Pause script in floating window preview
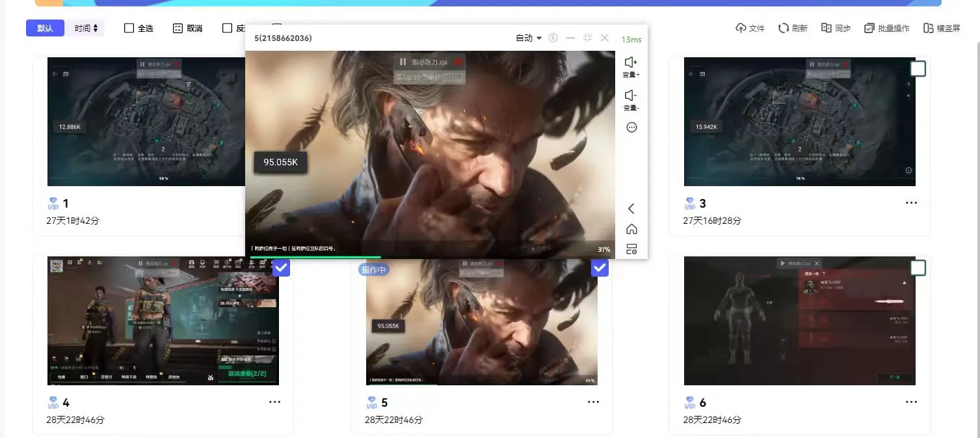The width and height of the screenshot is (980, 438). 403,62
